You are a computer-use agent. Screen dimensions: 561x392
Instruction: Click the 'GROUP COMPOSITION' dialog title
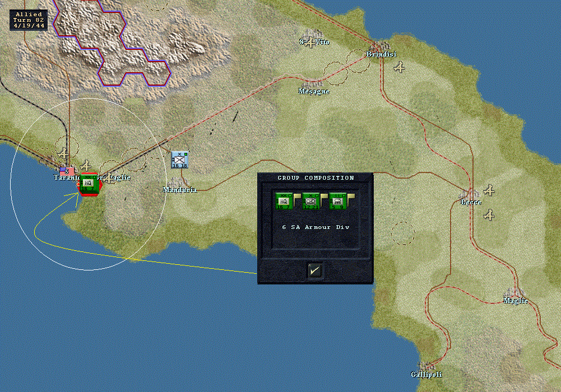(x=316, y=178)
